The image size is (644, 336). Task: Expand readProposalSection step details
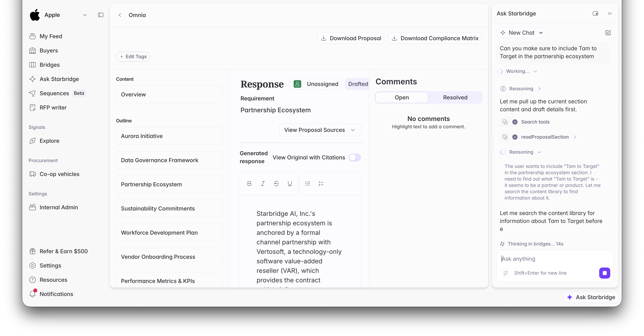click(x=575, y=137)
